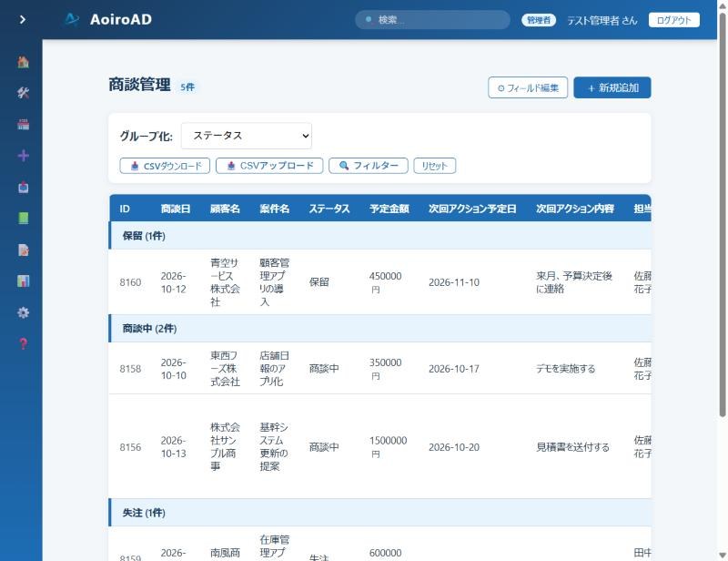Click the 2026-11-10 next action date

click(453, 282)
